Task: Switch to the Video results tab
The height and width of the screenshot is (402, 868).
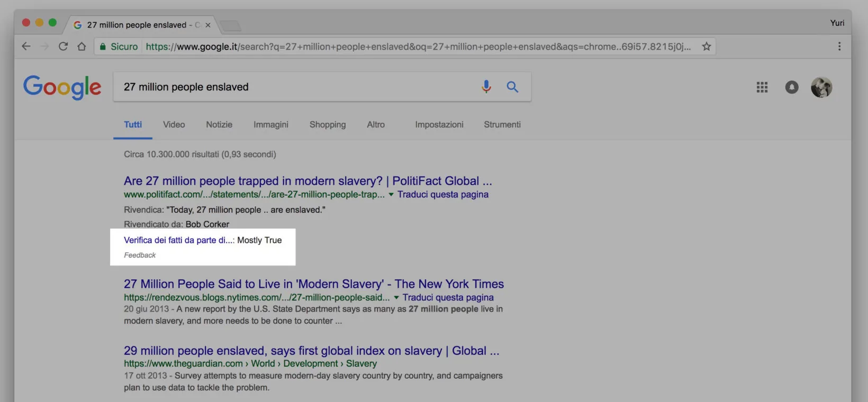Action: click(174, 125)
